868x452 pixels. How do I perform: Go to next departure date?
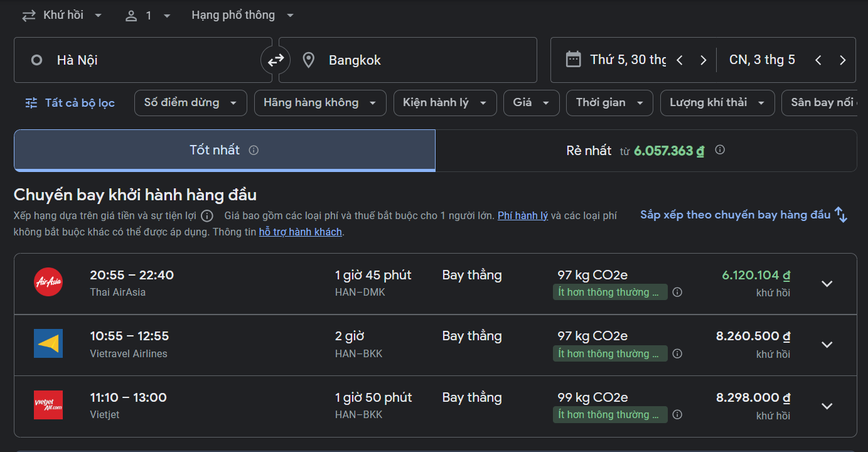(x=703, y=60)
